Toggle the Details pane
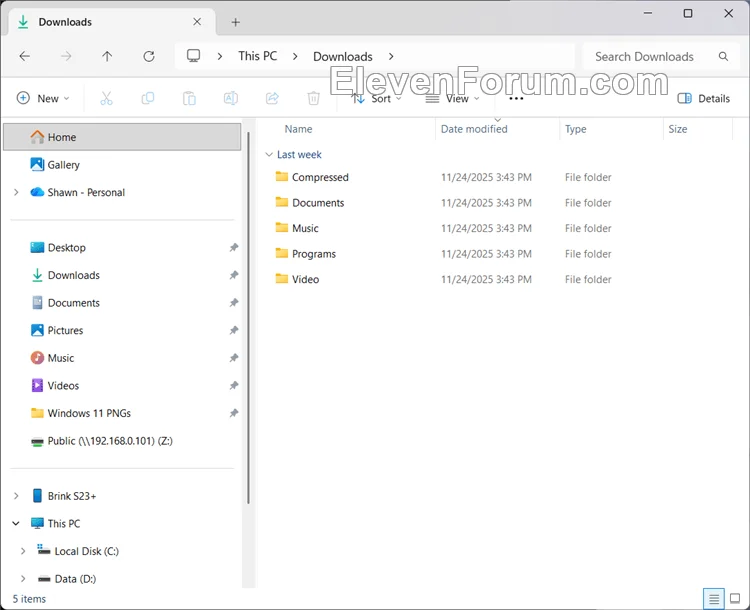Viewport: 750px width, 610px height. 704,99
